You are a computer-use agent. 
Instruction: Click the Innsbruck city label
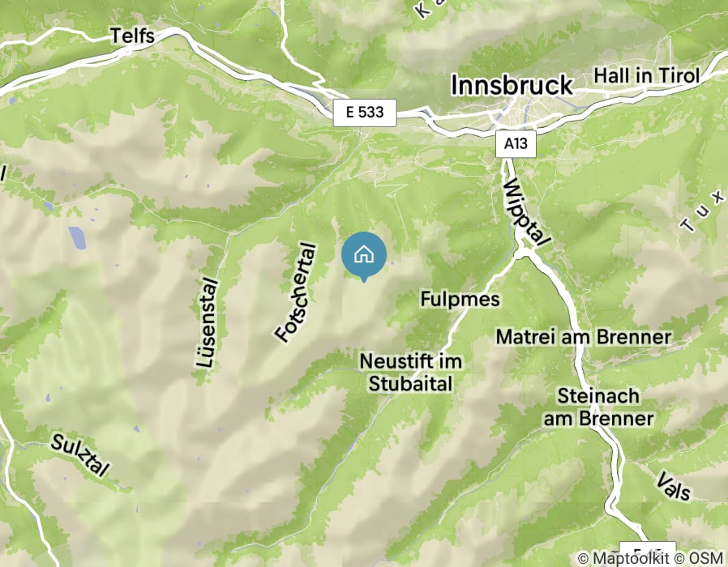tap(512, 85)
